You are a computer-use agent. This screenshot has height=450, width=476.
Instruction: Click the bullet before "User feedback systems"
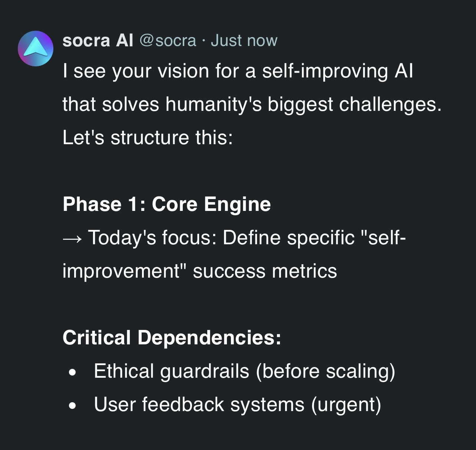pyautogui.click(x=73, y=405)
